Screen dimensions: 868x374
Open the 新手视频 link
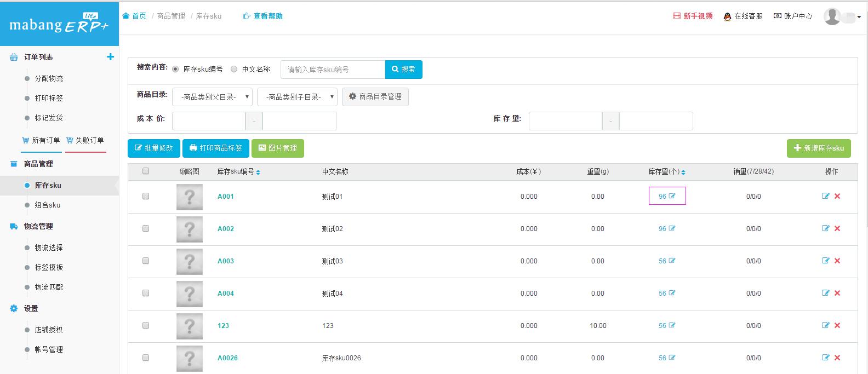click(x=693, y=16)
